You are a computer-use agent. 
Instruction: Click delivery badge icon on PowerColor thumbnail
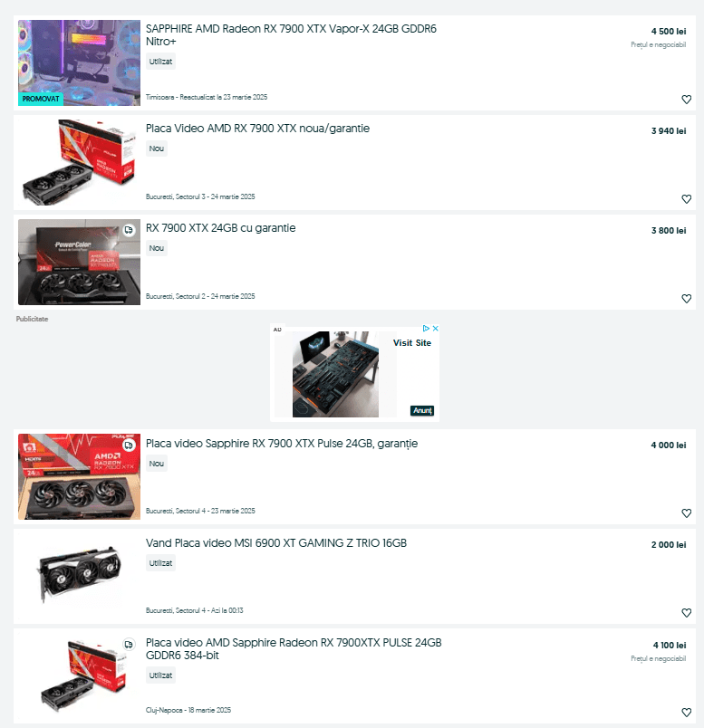point(129,230)
